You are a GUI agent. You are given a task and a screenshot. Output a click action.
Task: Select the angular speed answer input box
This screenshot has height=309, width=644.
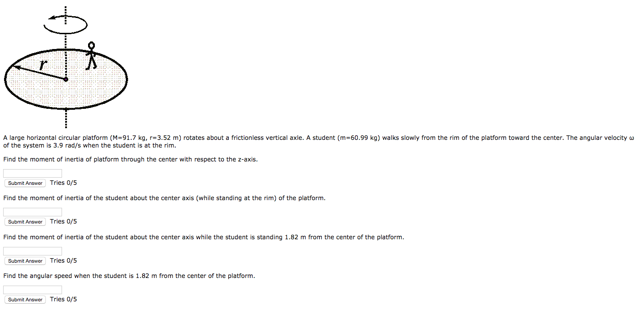click(x=32, y=290)
